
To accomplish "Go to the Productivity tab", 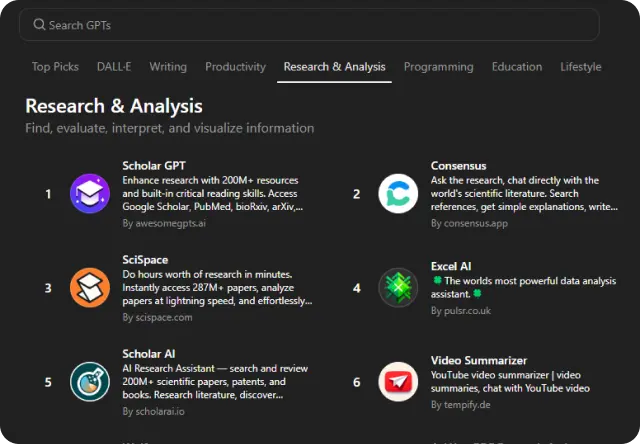I will point(235,67).
